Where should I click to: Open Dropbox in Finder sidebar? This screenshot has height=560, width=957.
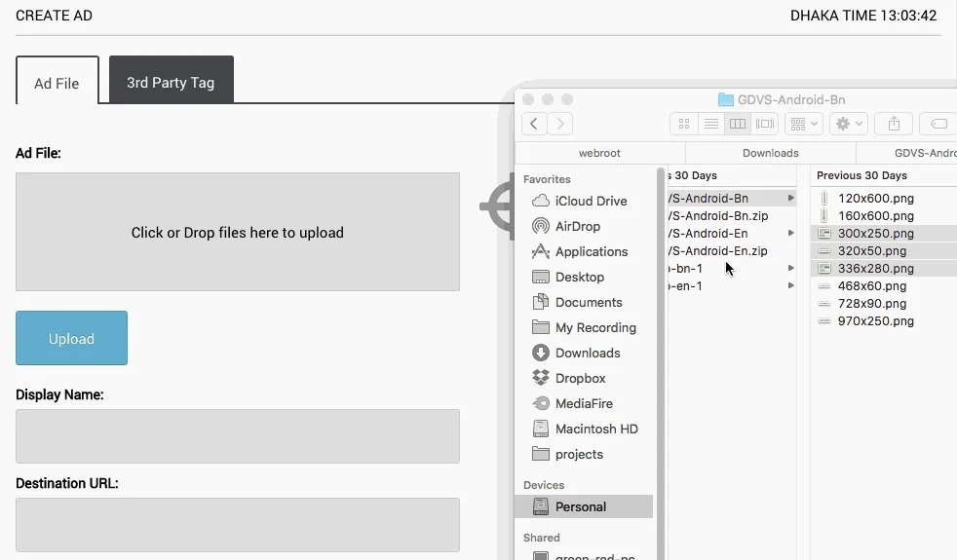[580, 378]
